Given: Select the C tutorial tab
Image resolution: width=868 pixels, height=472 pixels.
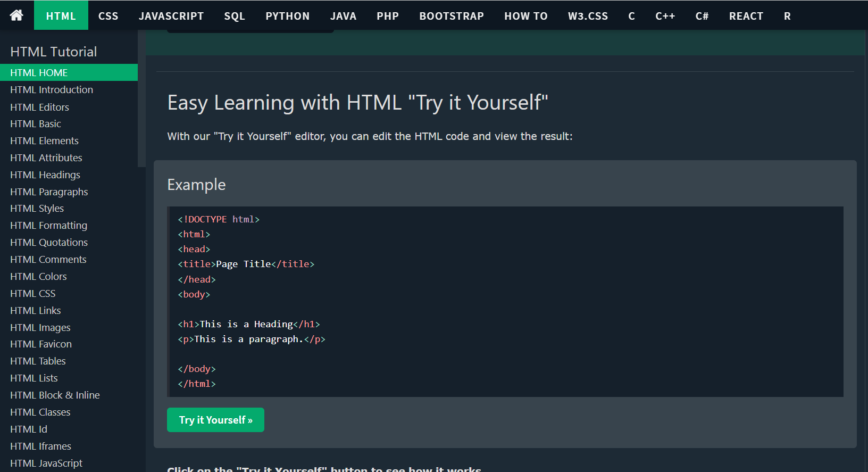Looking at the screenshot, I should pos(631,15).
